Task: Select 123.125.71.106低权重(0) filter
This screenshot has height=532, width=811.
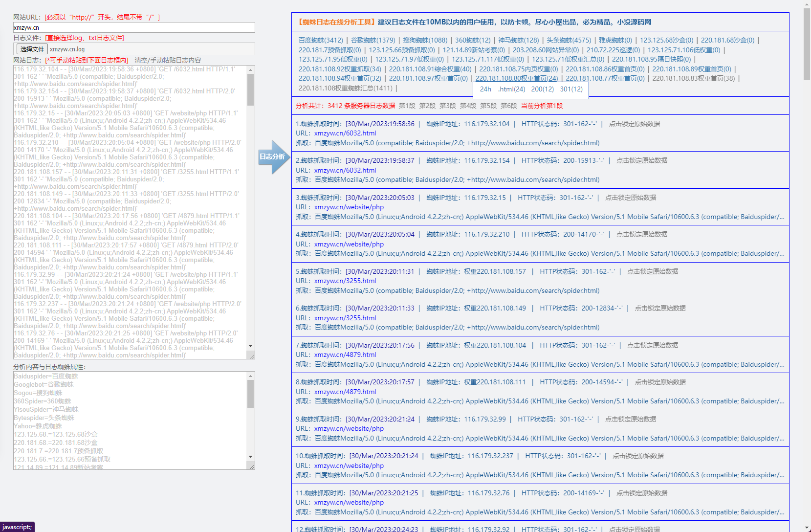Action: [684, 50]
